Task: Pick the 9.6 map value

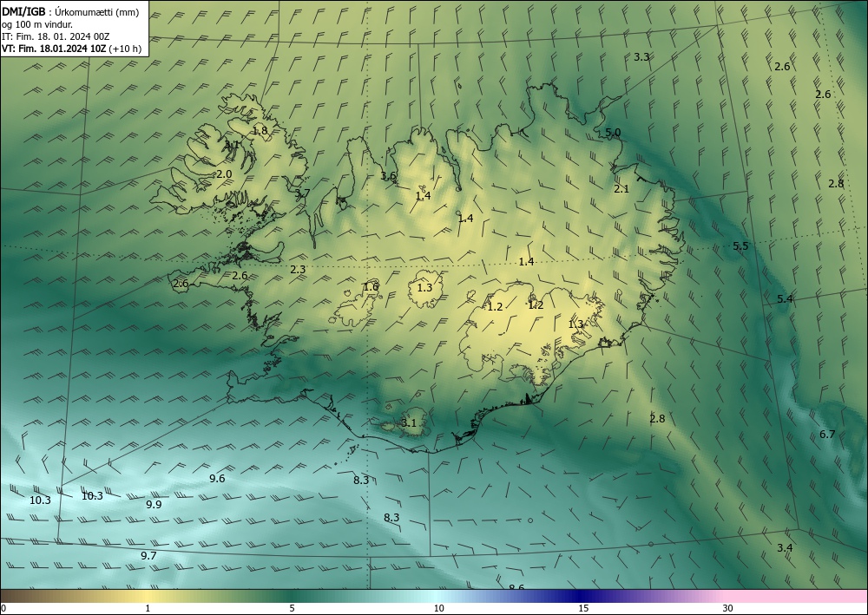Action: pyautogui.click(x=217, y=479)
